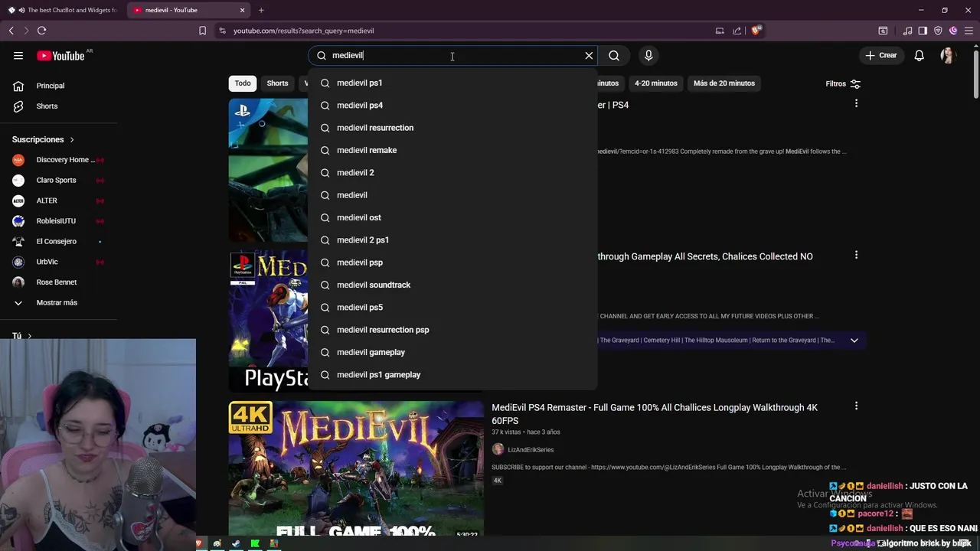Choose suggestion medievil gameplay
The height and width of the screenshot is (551, 980).
point(452,352)
